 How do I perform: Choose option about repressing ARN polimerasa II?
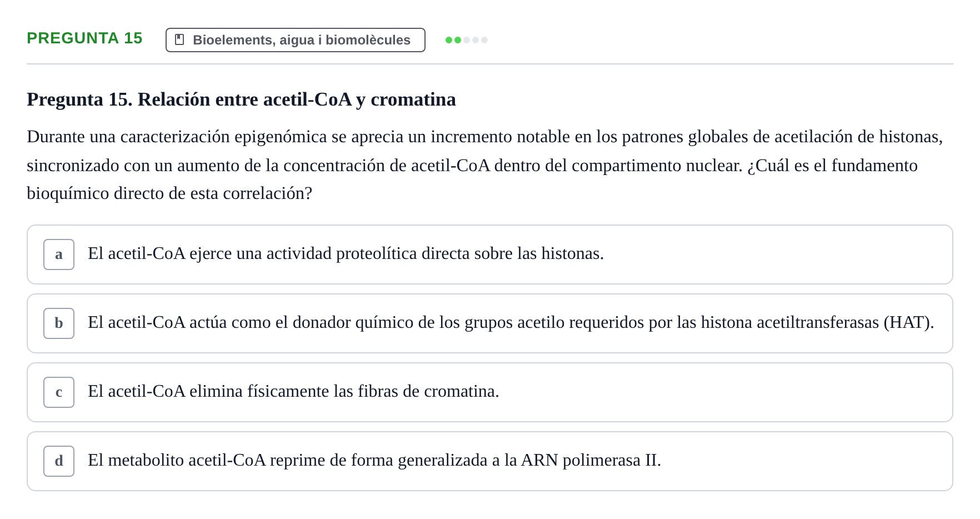pos(490,461)
